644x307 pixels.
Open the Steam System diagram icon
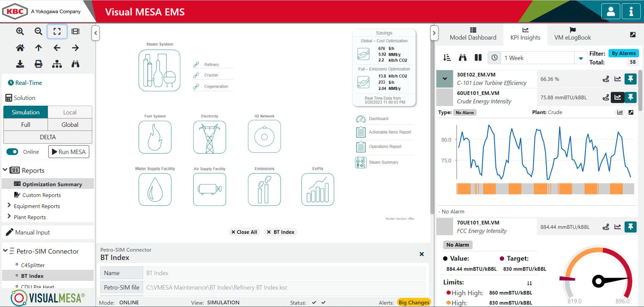tap(159, 71)
